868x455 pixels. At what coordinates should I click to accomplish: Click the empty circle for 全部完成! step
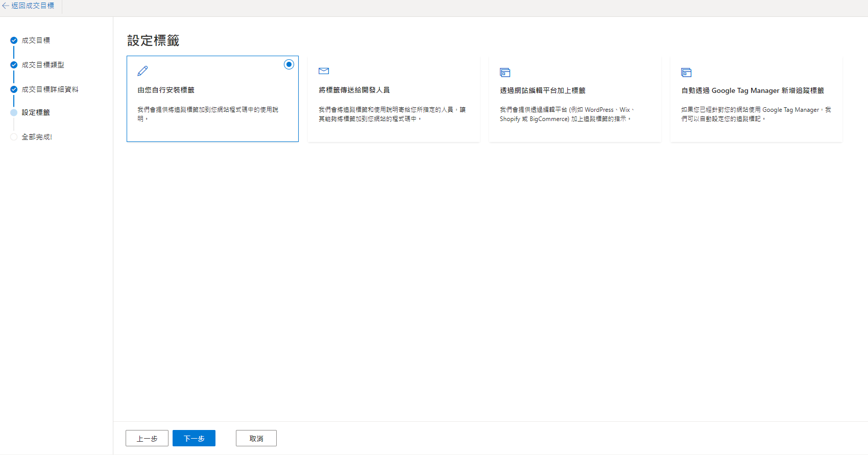tap(14, 137)
